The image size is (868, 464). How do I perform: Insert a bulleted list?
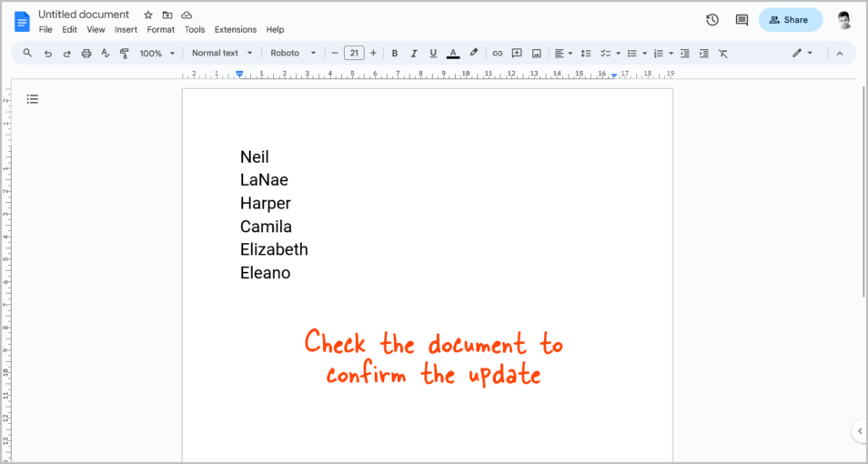tap(631, 54)
